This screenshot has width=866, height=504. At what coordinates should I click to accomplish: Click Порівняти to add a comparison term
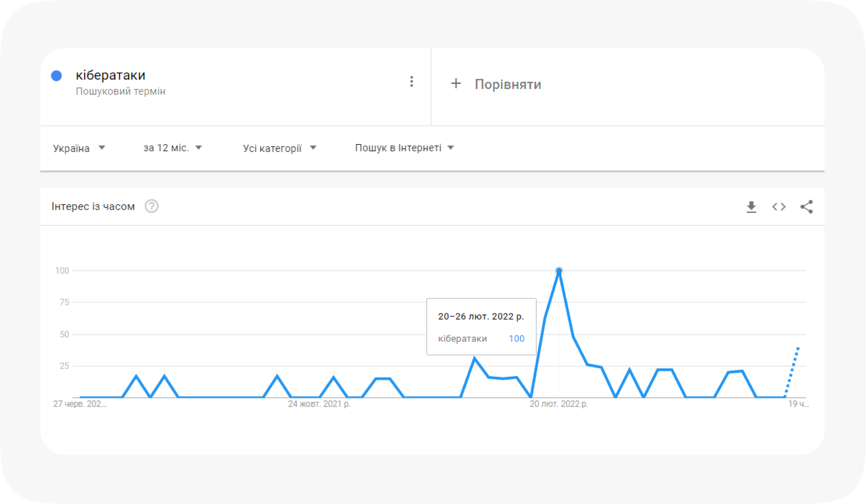pos(508,84)
